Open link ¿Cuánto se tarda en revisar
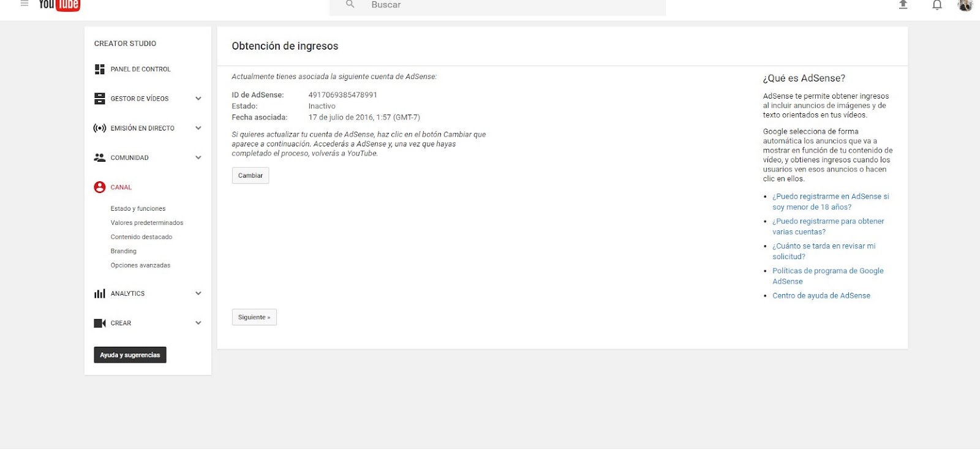The width and height of the screenshot is (980, 457). click(x=824, y=251)
